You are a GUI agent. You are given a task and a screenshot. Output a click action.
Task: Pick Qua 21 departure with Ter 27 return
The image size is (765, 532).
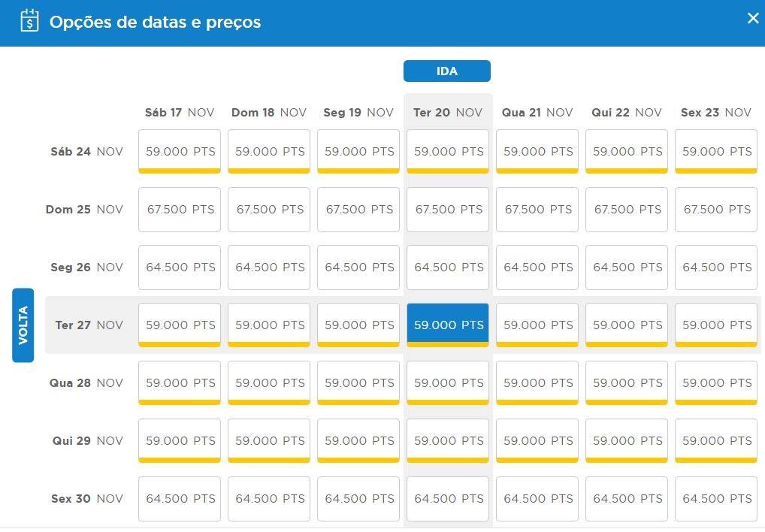tap(537, 325)
